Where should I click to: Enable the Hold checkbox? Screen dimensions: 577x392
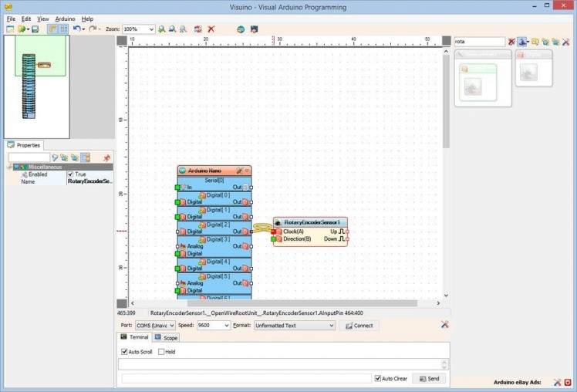161,352
